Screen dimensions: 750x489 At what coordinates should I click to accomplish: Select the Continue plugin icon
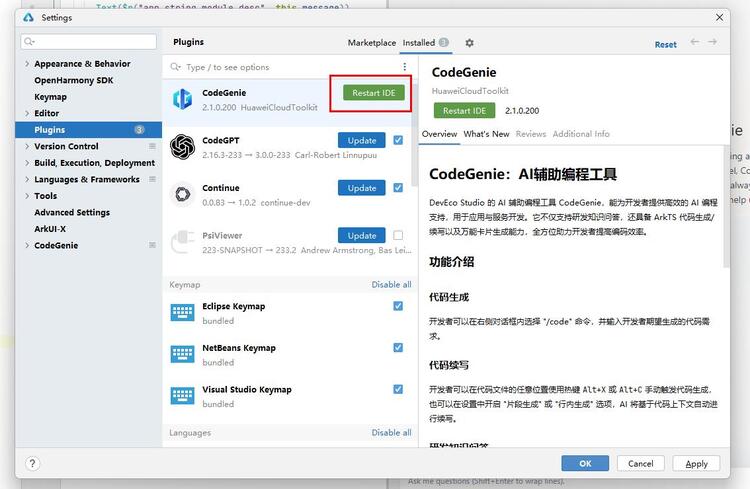(x=183, y=194)
